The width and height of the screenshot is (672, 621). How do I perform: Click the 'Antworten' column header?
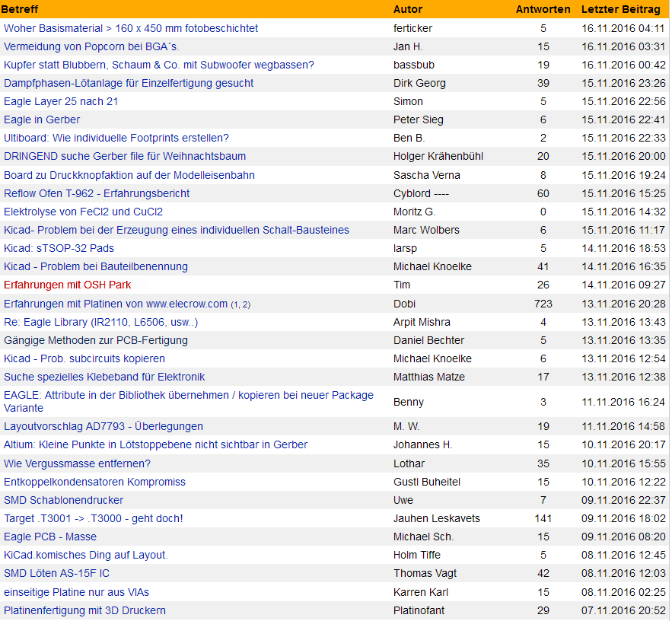(x=543, y=9)
